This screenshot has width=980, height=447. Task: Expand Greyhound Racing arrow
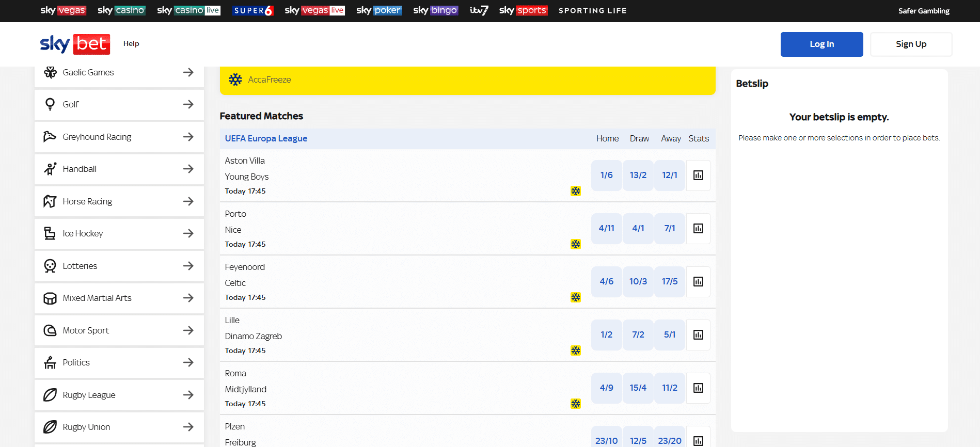point(188,137)
